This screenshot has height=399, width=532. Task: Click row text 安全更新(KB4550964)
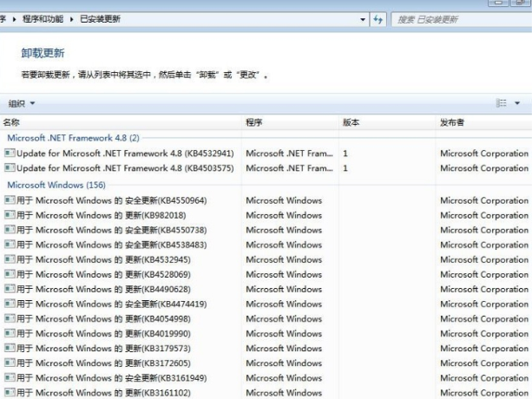(166, 200)
